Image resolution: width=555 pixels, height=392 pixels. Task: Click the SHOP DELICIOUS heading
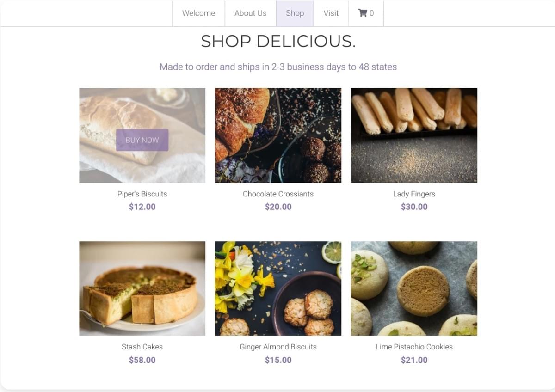278,42
